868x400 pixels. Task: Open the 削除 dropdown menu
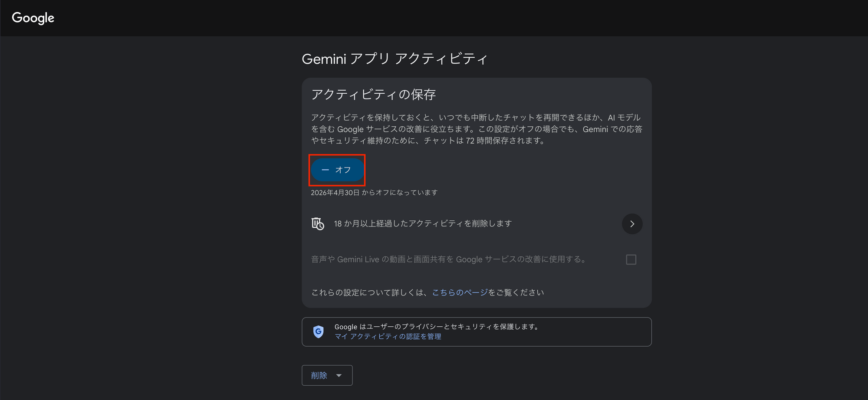point(327,375)
